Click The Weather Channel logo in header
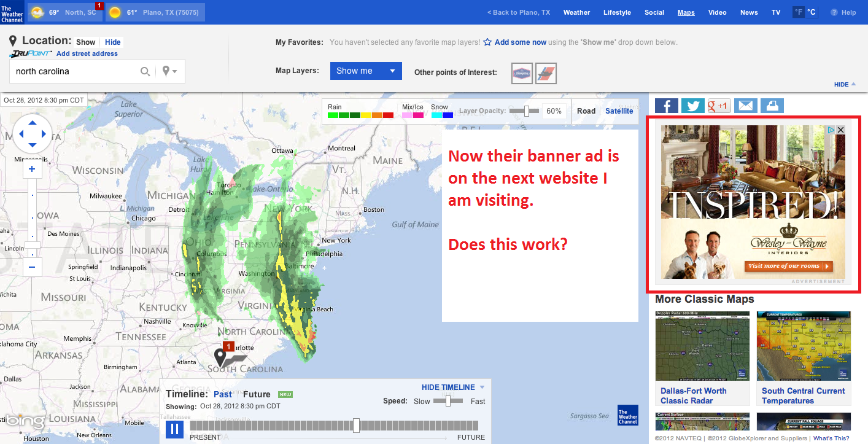Screen dimensions: 868x444 click(x=12, y=12)
